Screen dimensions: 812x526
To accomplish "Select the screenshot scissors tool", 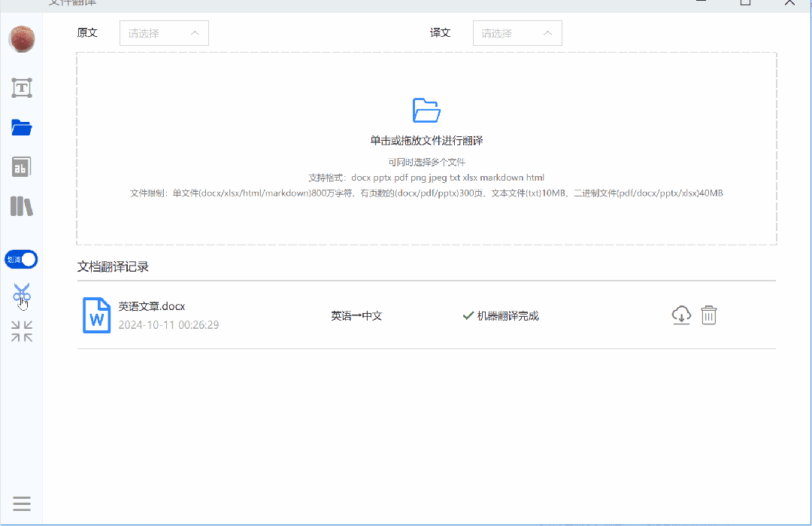I will pos(21,292).
